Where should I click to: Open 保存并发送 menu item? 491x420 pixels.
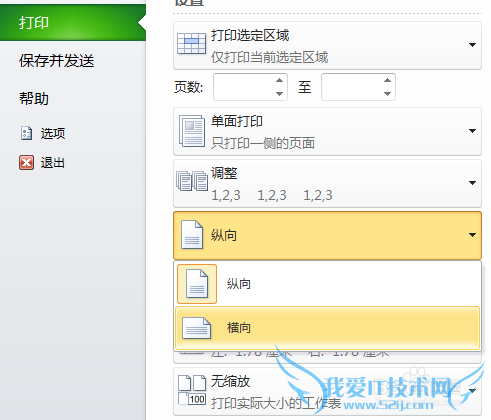coord(57,61)
